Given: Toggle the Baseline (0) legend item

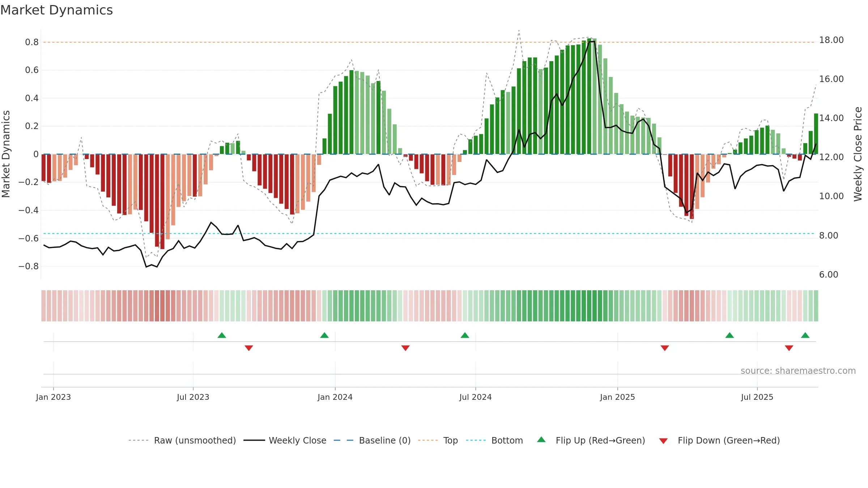Looking at the screenshot, I should pyautogui.click(x=372, y=440).
